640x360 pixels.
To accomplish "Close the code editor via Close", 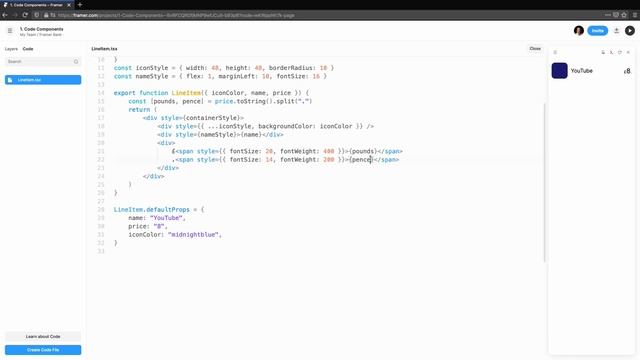I will (x=535, y=49).
